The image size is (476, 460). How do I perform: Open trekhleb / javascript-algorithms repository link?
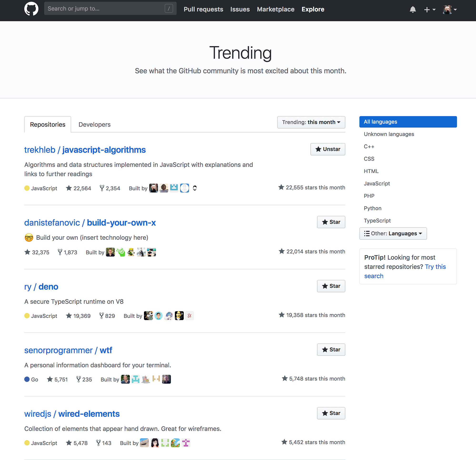[85, 150]
